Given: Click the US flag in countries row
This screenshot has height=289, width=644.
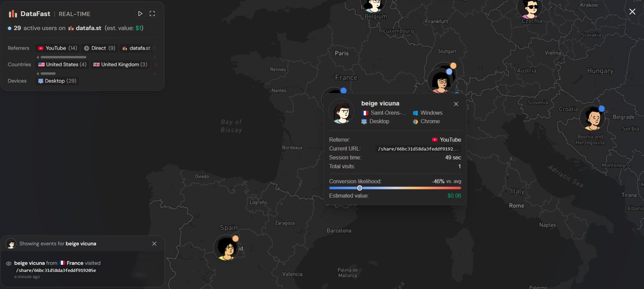Looking at the screenshot, I should (41, 65).
